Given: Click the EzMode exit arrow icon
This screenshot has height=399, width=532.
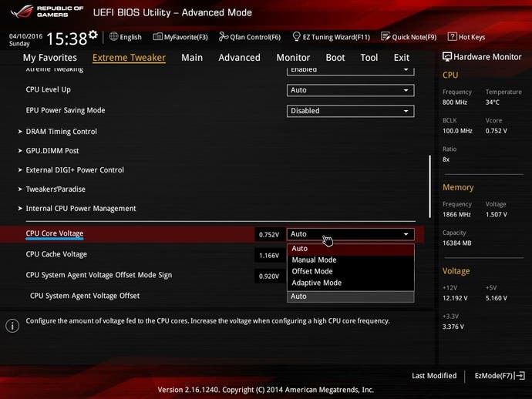Looking at the screenshot, I should coord(520,376).
